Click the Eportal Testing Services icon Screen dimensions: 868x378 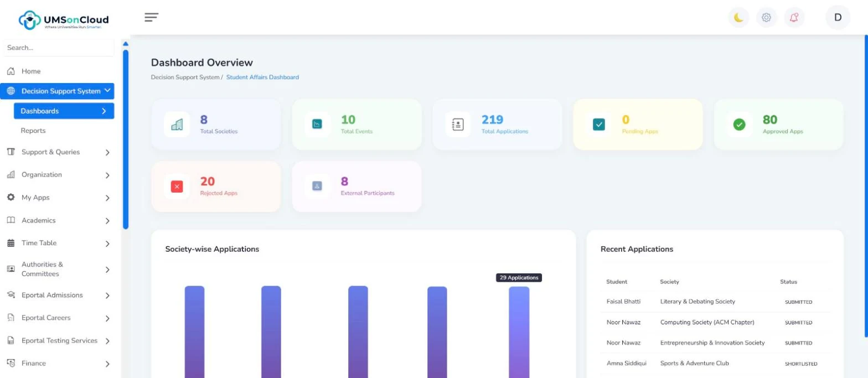11,341
